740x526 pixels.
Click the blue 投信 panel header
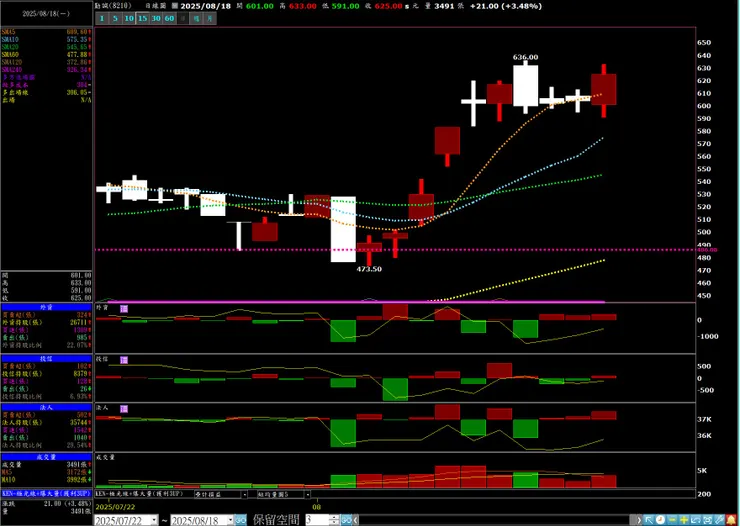click(46, 359)
